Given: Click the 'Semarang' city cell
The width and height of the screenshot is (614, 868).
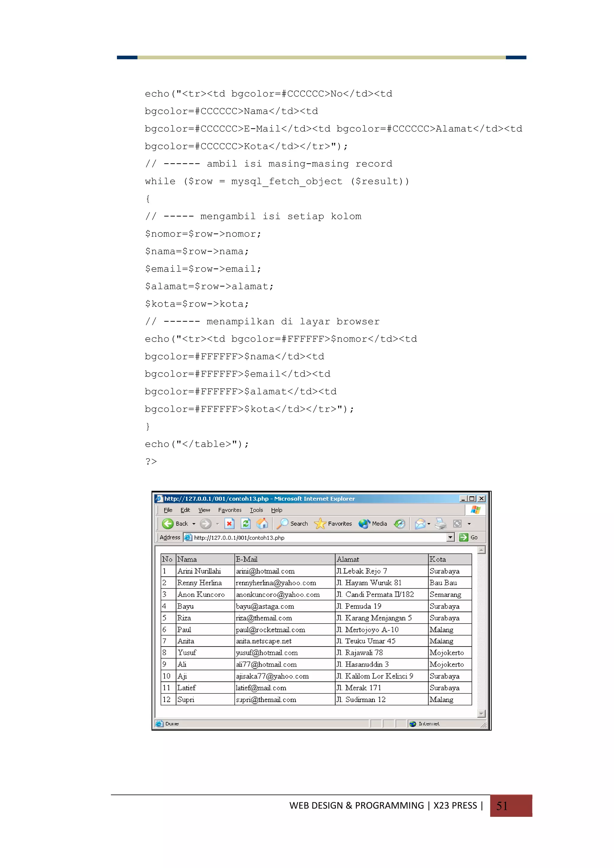Looking at the screenshot, I should point(450,594).
